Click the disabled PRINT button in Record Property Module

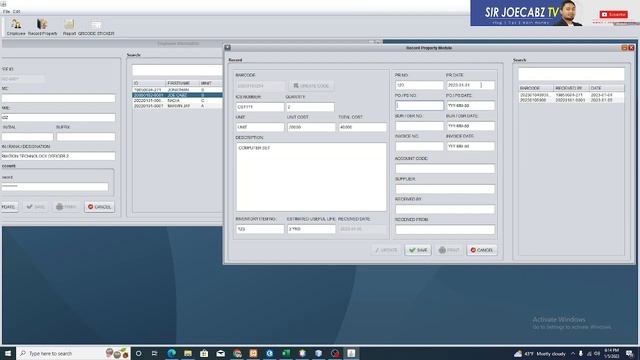pos(449,250)
